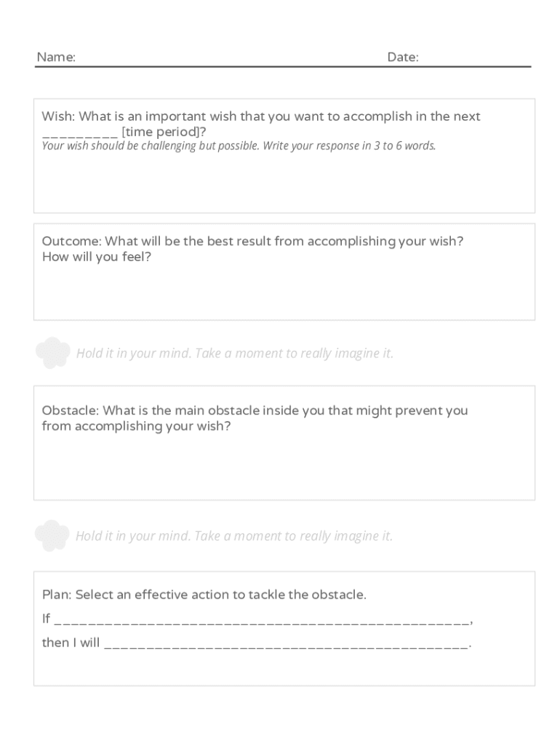
Task: Click the empty answer area in the Obstacle box
Action: click(x=284, y=466)
